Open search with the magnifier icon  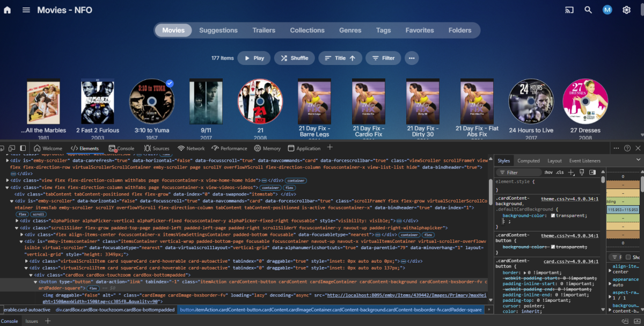(588, 10)
